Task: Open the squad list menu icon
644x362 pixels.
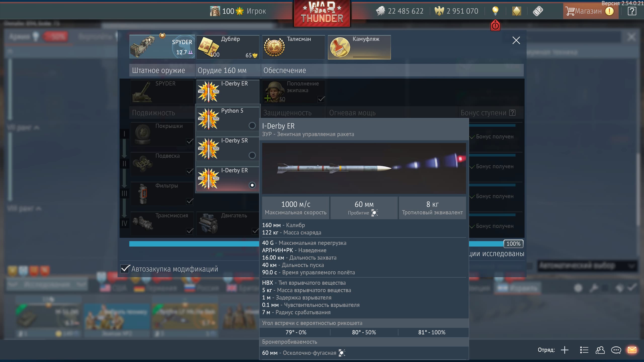Action: click(584, 350)
